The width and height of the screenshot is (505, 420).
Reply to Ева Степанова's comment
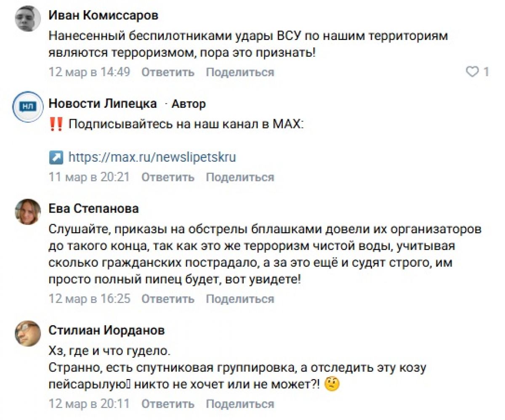pyautogui.click(x=167, y=299)
